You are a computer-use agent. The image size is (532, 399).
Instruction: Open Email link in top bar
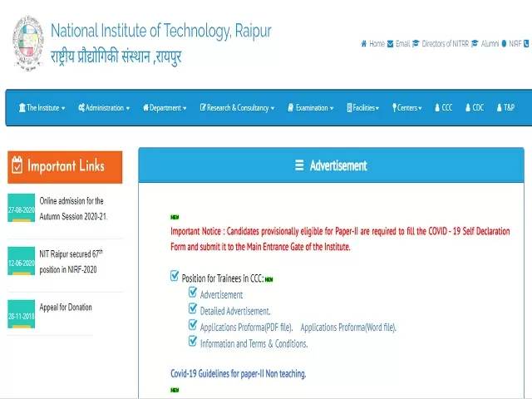[x=391, y=44]
